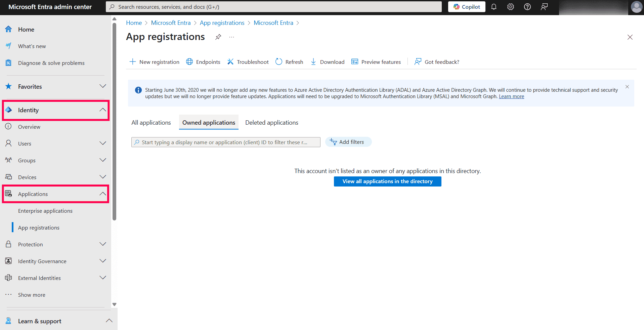
Task: Click the New registration button
Action: 155,62
